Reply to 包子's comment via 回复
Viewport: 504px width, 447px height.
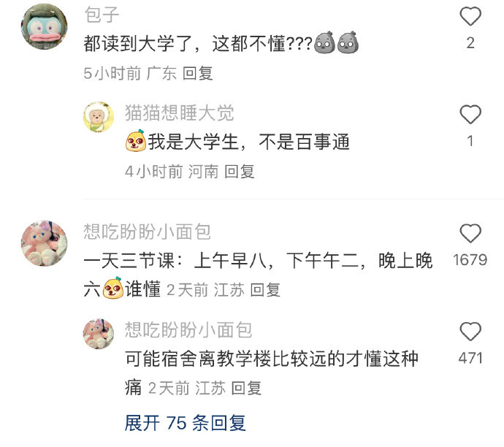198,73
